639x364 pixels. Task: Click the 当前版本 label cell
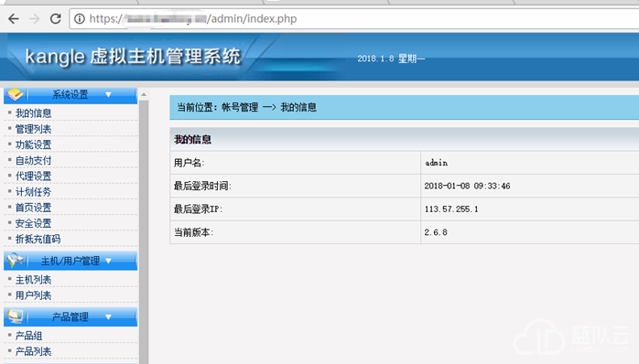(296, 232)
